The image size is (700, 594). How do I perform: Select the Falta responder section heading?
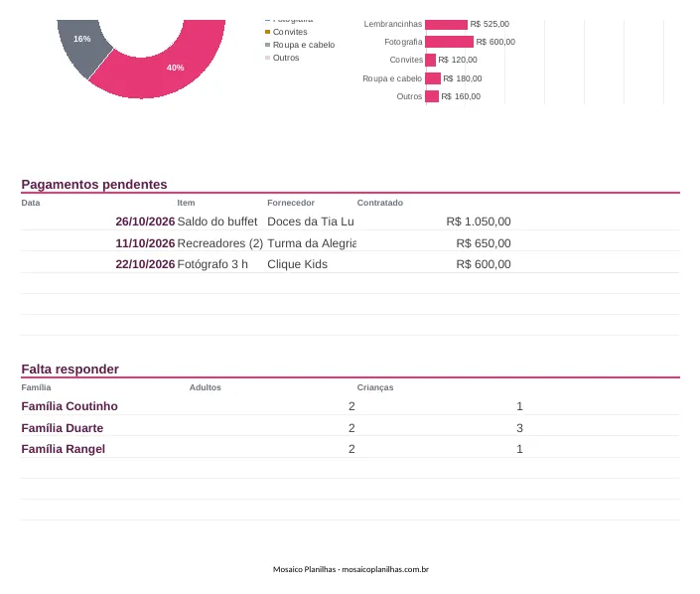[x=70, y=370]
